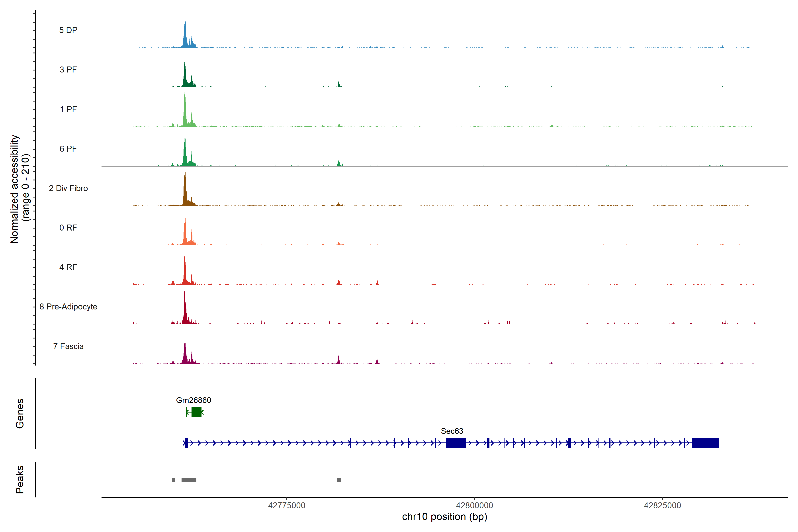The image size is (798, 532).
Task: Click the 1 PF track label
Action: 68,109
